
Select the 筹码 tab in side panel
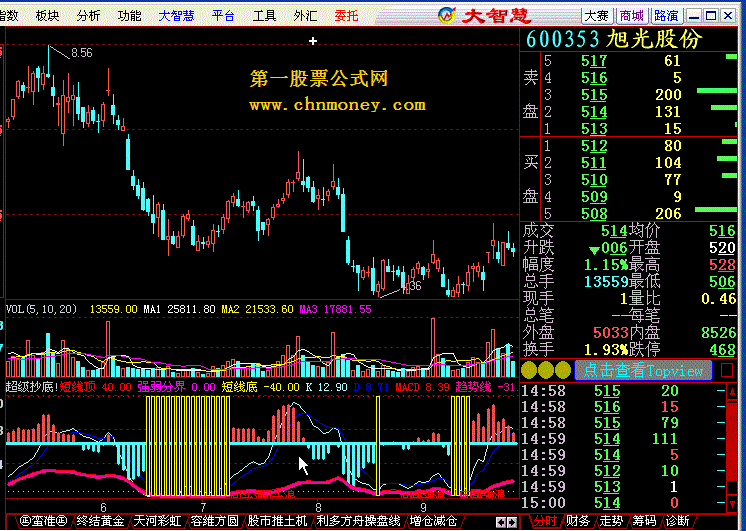click(644, 521)
